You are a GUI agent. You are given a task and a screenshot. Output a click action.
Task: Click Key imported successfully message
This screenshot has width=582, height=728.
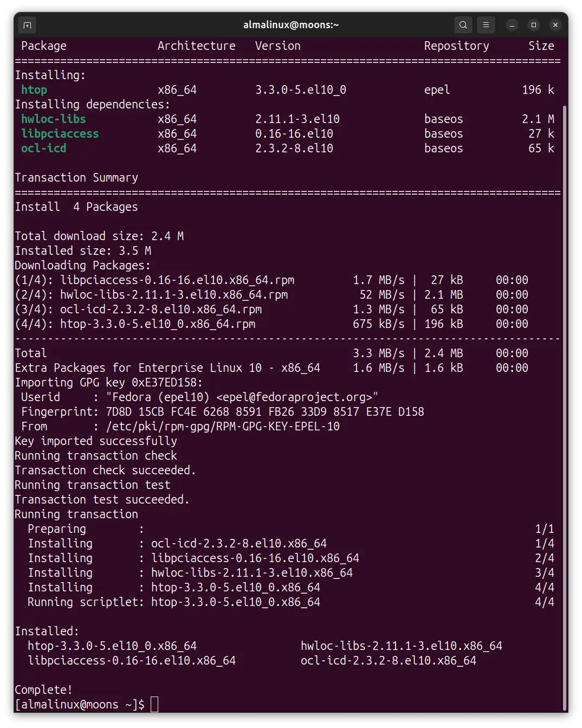(x=96, y=441)
